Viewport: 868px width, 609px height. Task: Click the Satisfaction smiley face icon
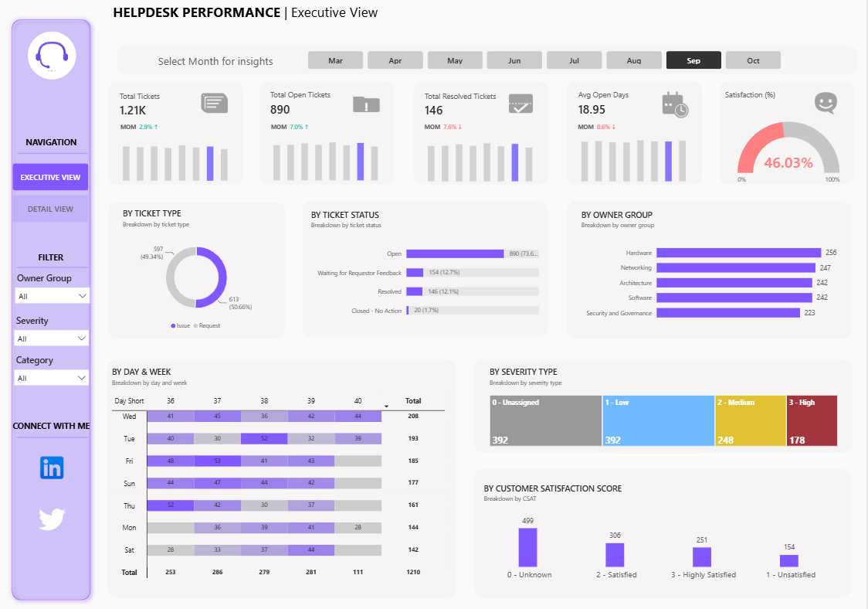tap(826, 103)
